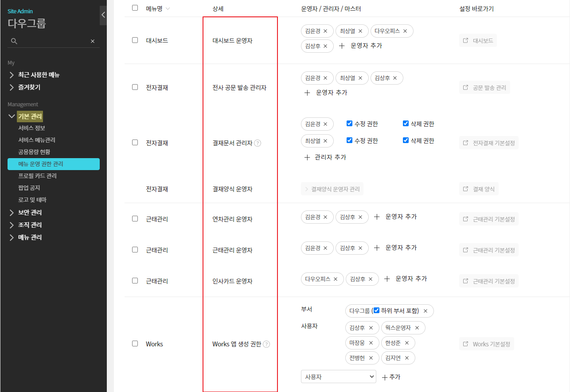
Task: Remove 다우오피스 from the 대시보드 operators
Action: click(x=405, y=31)
